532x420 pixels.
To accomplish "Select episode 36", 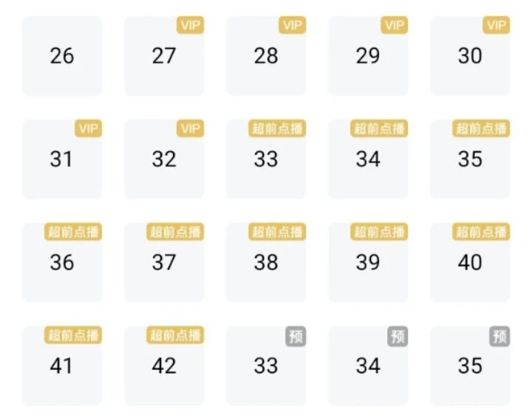I will 62,263.
